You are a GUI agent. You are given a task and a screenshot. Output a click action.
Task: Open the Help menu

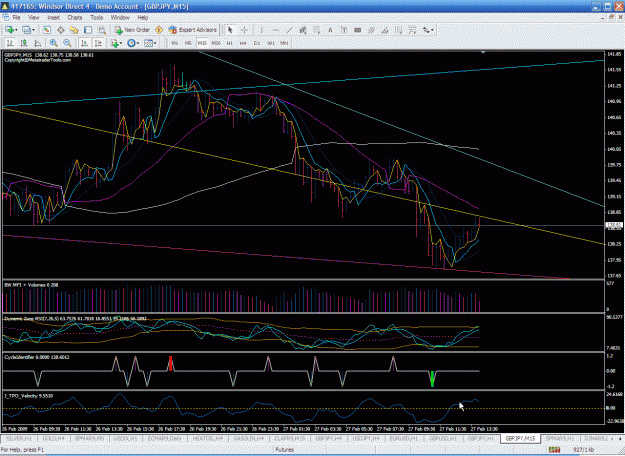click(x=143, y=18)
